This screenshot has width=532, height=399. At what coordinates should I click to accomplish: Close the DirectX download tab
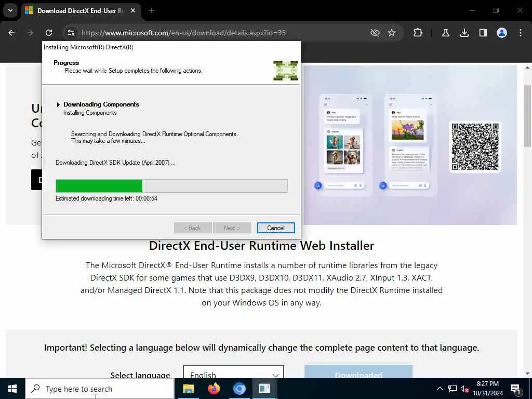point(133,11)
